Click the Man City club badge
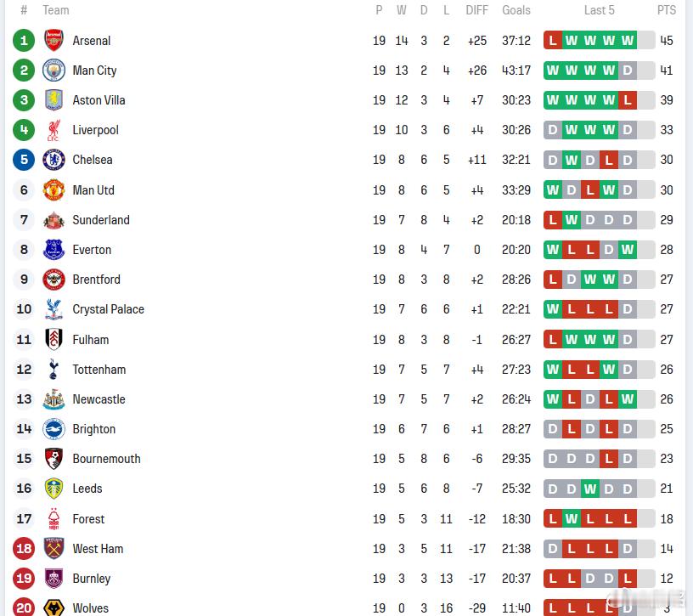This screenshot has height=616, width=693. pyautogui.click(x=54, y=71)
